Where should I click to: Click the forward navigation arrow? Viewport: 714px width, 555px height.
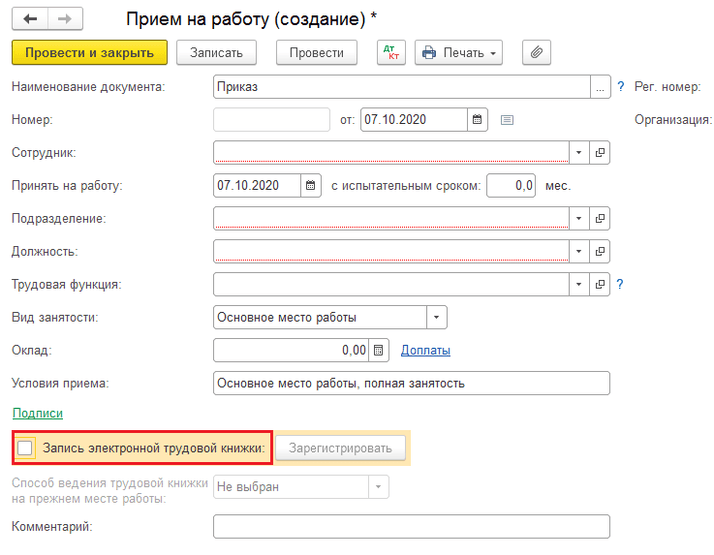[65, 19]
